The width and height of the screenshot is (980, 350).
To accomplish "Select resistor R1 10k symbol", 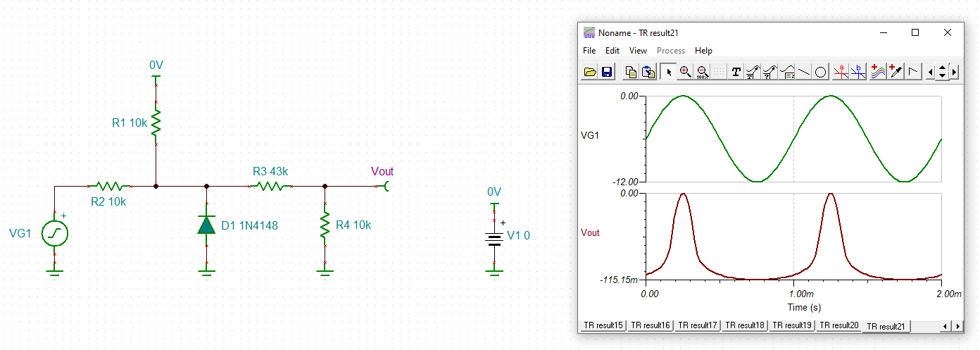I will 156,123.
